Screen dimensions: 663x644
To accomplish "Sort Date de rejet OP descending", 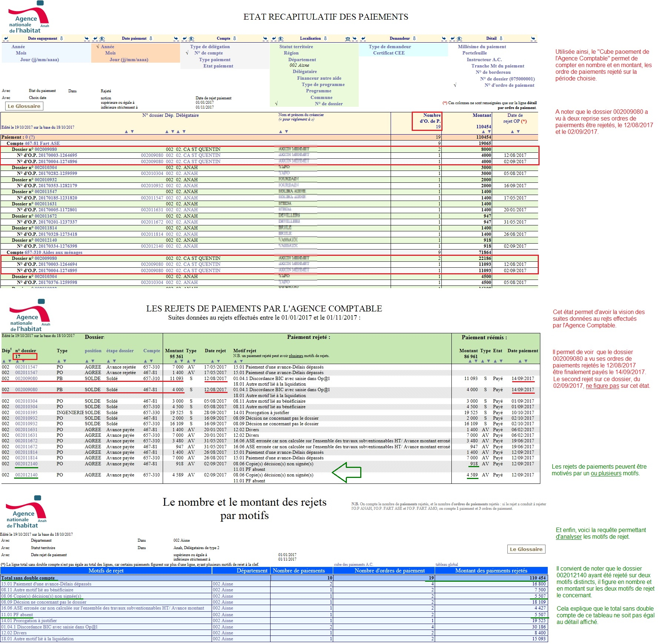I will click(518, 132).
